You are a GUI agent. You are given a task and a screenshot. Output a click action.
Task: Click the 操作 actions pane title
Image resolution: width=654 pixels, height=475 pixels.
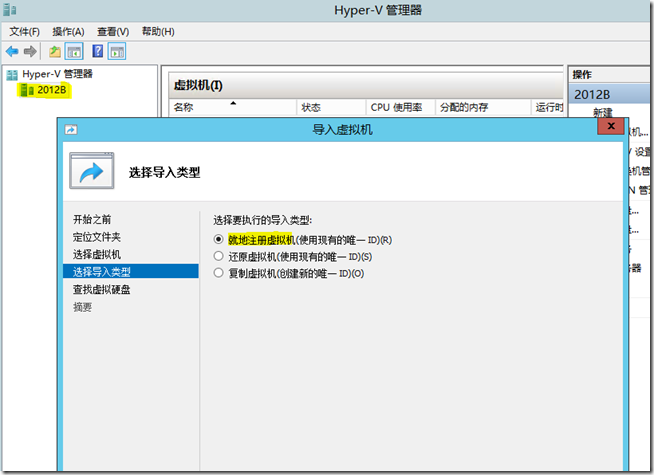click(x=582, y=75)
